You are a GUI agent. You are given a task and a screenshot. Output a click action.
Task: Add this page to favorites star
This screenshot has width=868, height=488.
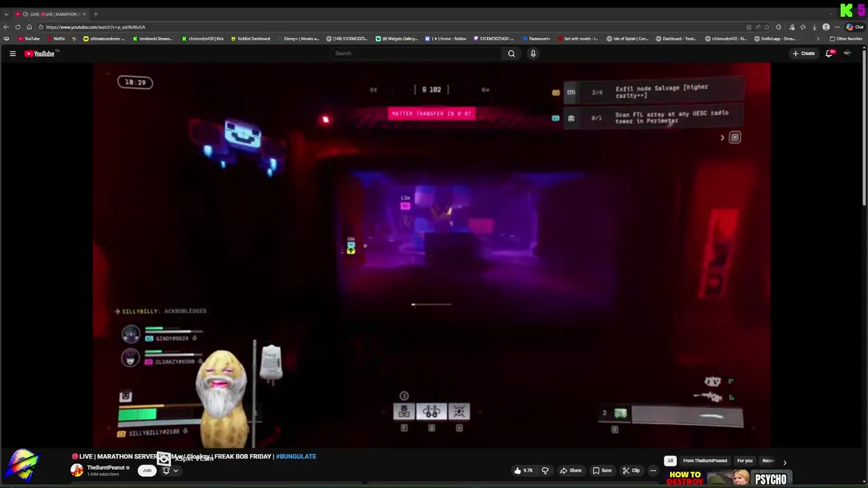click(767, 27)
